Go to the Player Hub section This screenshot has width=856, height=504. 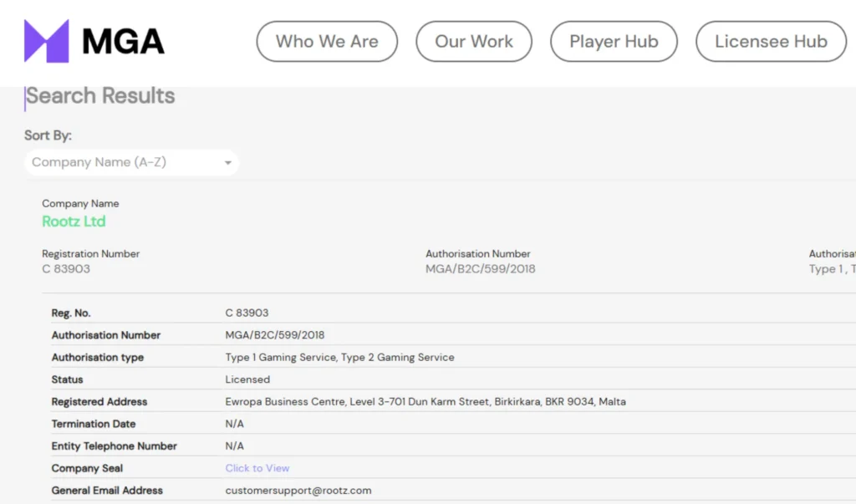tap(614, 41)
